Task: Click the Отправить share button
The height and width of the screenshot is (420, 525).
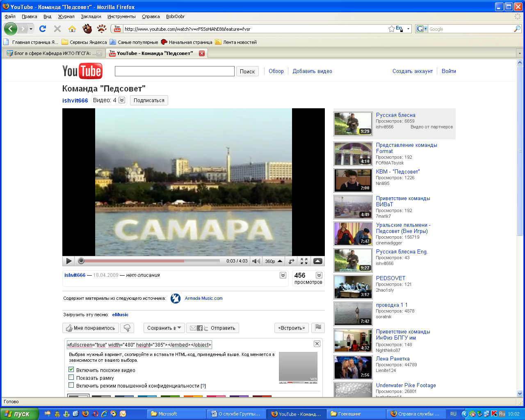Action: click(213, 328)
